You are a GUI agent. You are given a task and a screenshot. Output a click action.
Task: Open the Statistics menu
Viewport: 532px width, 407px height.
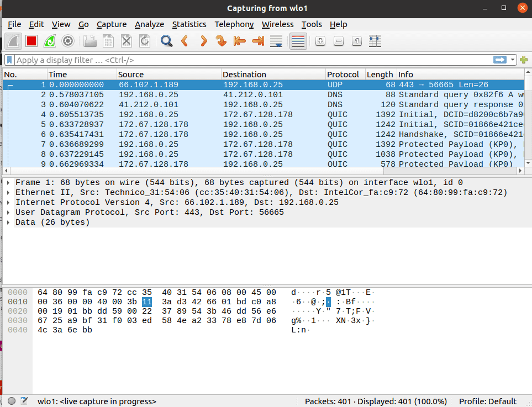pos(189,24)
